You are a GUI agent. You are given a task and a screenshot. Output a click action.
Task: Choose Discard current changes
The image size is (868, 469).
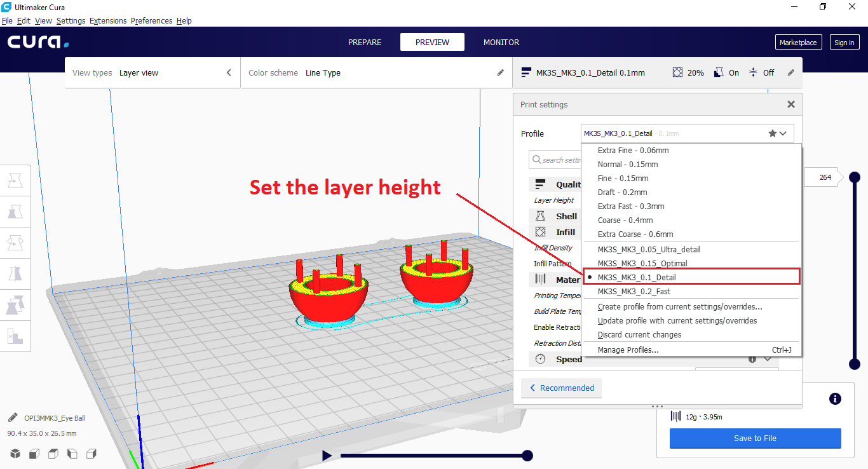(692, 335)
